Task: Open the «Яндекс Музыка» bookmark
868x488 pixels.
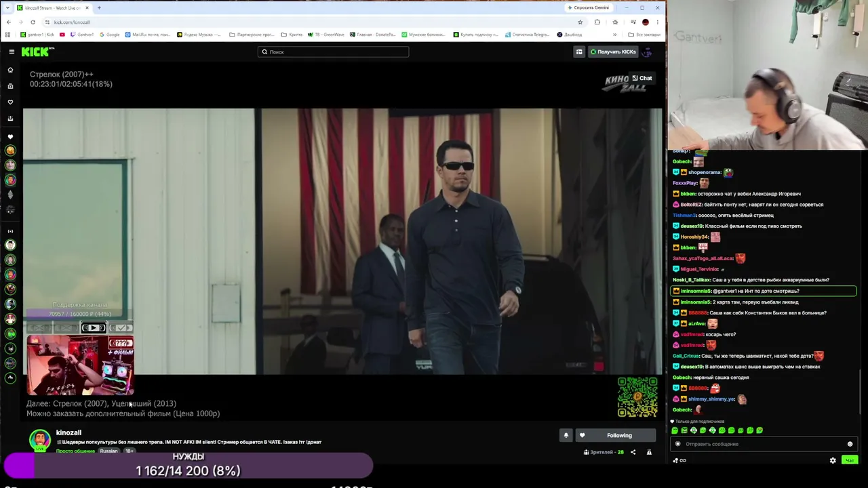Action: pos(199,35)
